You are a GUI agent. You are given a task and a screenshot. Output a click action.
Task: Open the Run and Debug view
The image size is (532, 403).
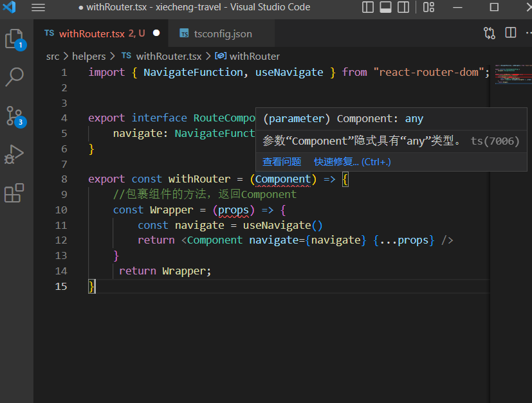(15, 154)
